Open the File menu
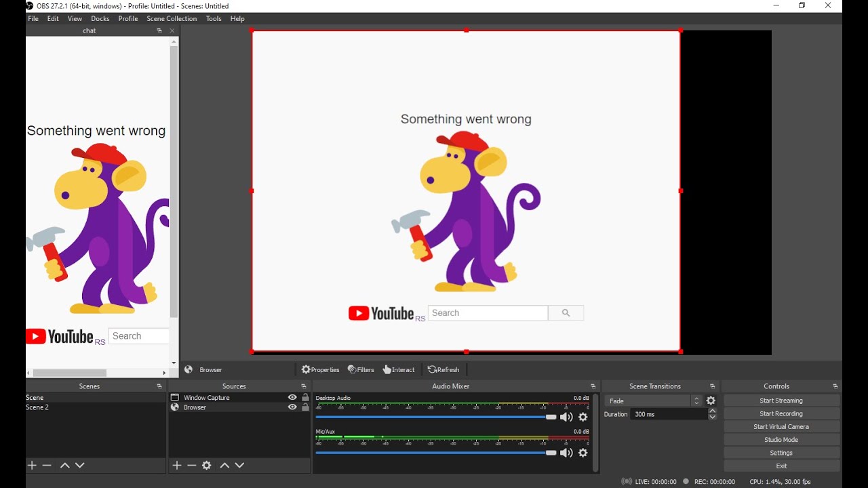 coord(33,19)
